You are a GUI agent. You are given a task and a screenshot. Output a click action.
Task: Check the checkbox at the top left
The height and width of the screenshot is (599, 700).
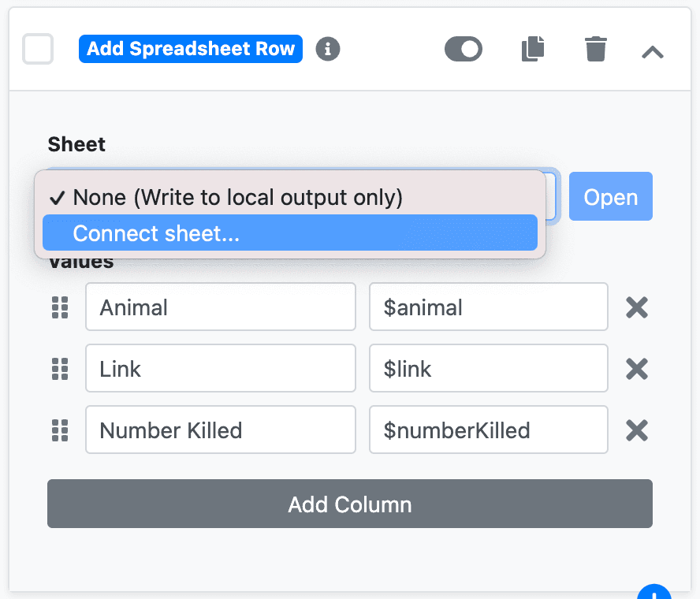click(x=37, y=49)
